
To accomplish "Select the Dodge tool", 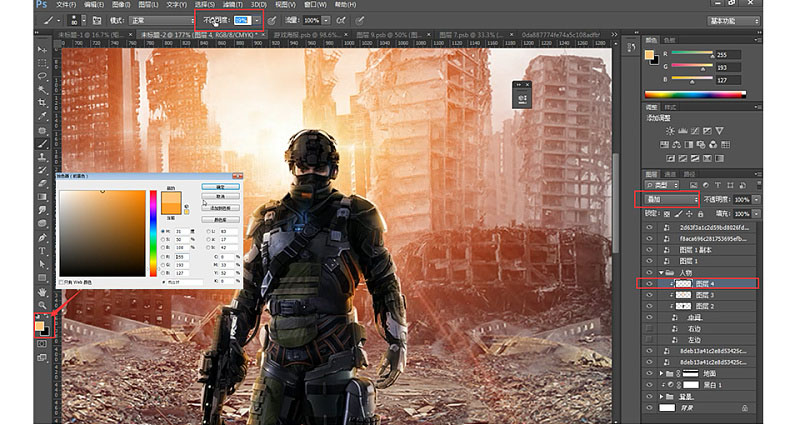I will tap(42, 223).
